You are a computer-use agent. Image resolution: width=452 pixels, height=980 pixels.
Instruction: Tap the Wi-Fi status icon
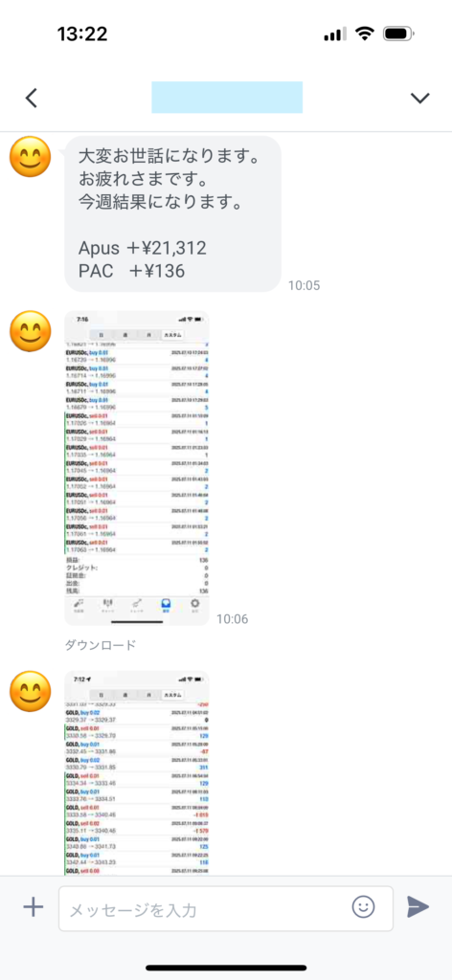365,33
